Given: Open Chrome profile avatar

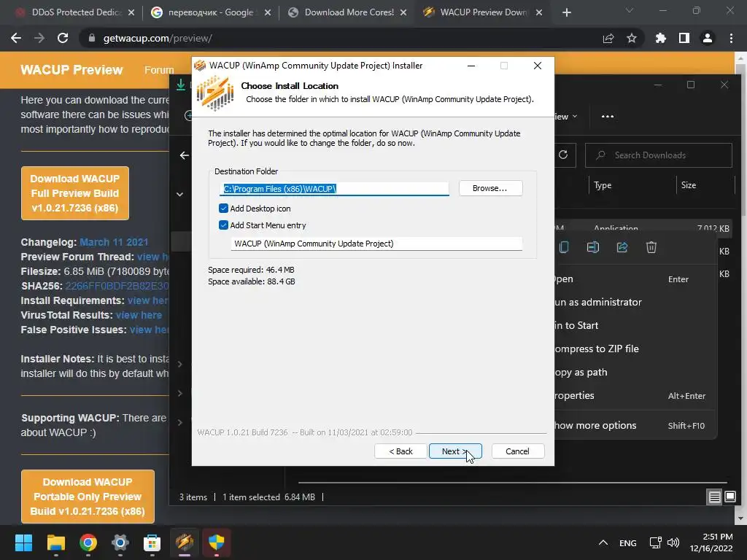Looking at the screenshot, I should pos(708,38).
